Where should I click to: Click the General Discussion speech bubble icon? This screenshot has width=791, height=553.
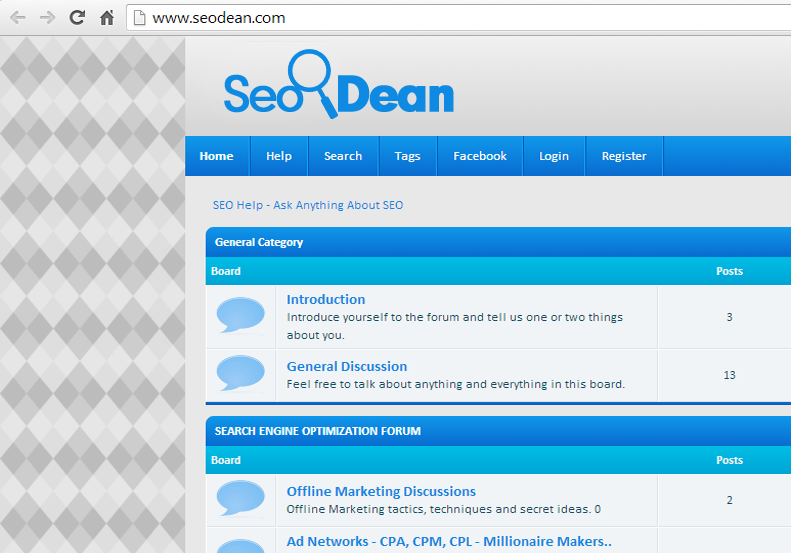tap(241, 373)
